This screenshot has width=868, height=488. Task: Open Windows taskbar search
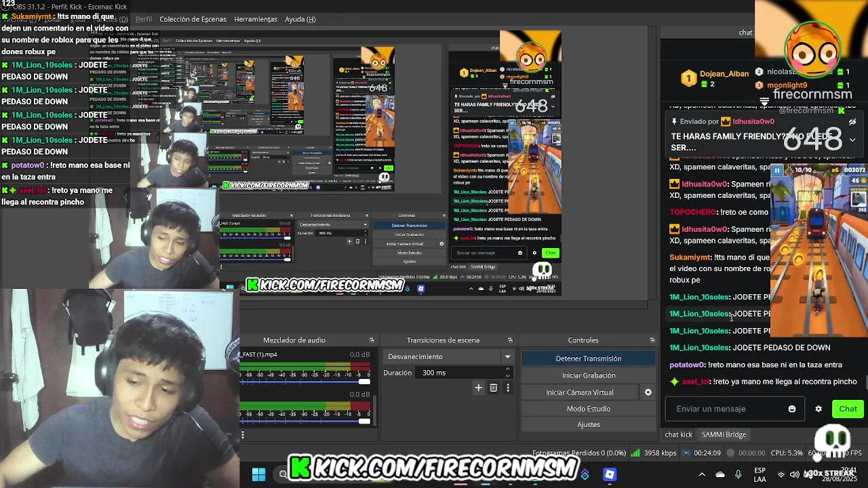(283, 474)
